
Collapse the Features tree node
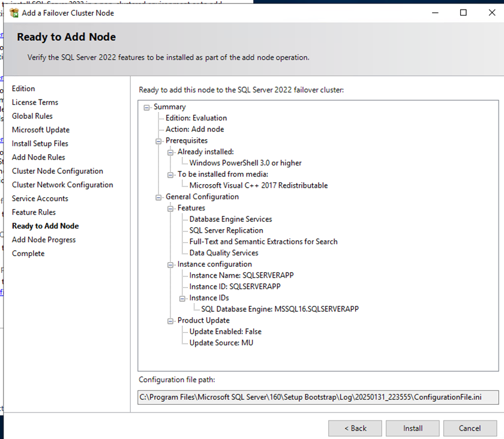click(170, 209)
